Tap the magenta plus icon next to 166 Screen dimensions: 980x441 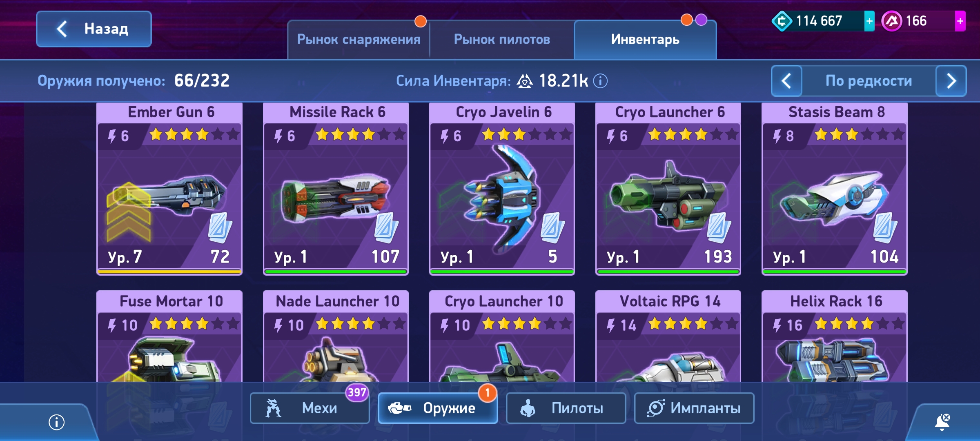[960, 21]
